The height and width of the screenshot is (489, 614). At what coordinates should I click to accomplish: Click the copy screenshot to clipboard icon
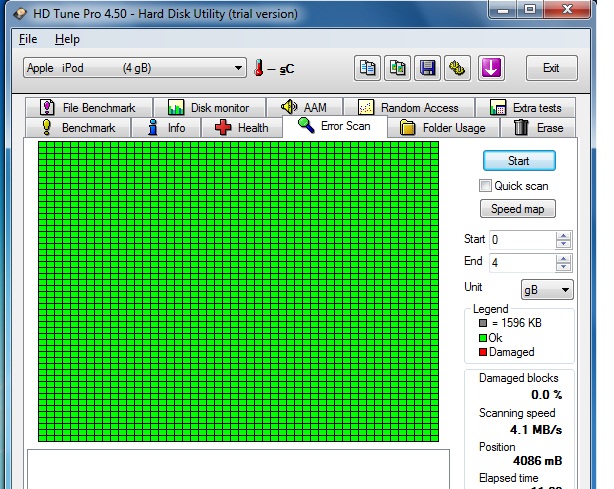[398, 68]
